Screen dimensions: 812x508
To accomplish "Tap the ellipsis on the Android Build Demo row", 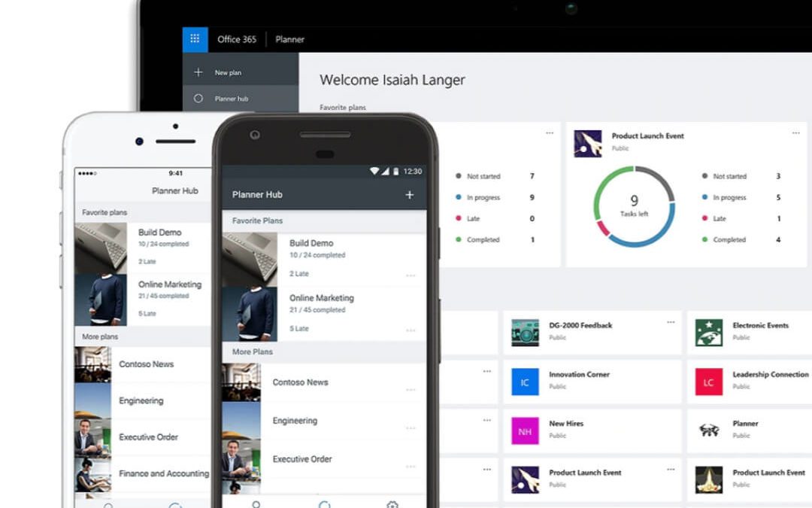I will coord(411,275).
